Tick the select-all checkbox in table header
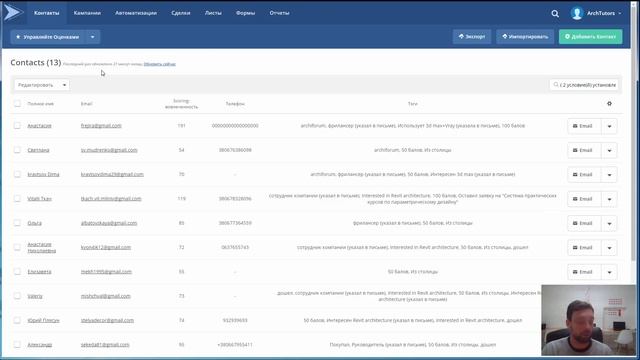This screenshot has height=360, width=640. 17,104
